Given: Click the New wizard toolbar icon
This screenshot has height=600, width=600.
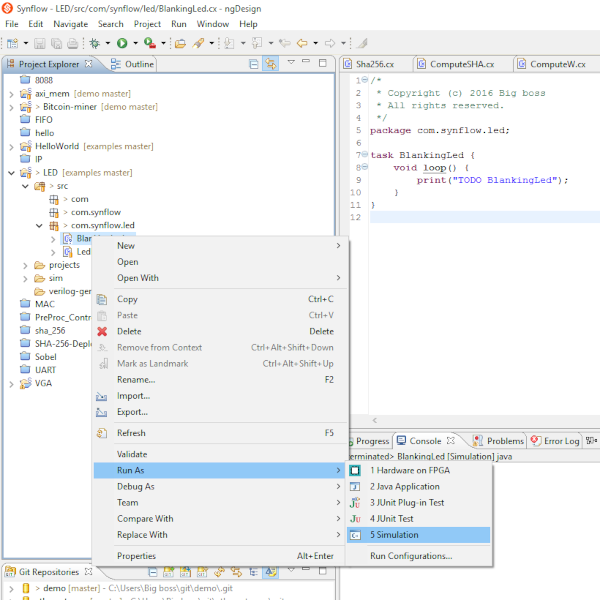Looking at the screenshot, I should 12,43.
